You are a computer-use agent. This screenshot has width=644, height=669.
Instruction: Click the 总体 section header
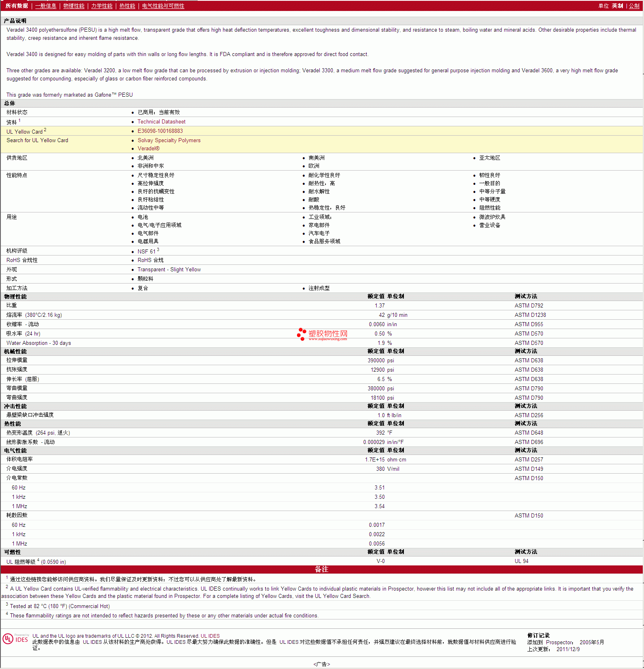[x=9, y=103]
